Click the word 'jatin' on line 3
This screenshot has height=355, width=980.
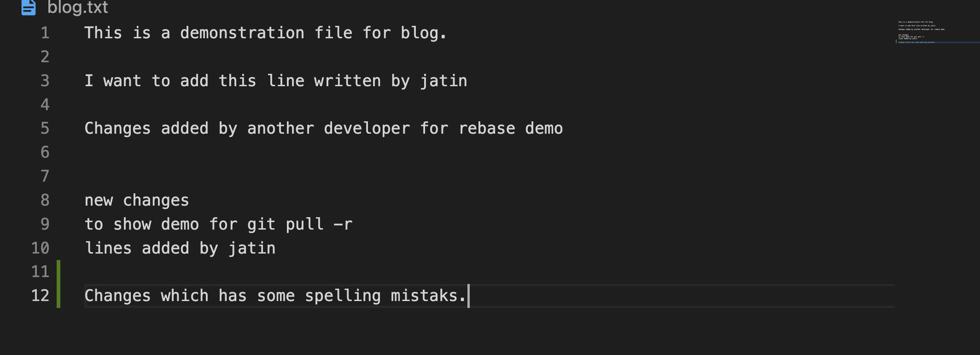(443, 81)
